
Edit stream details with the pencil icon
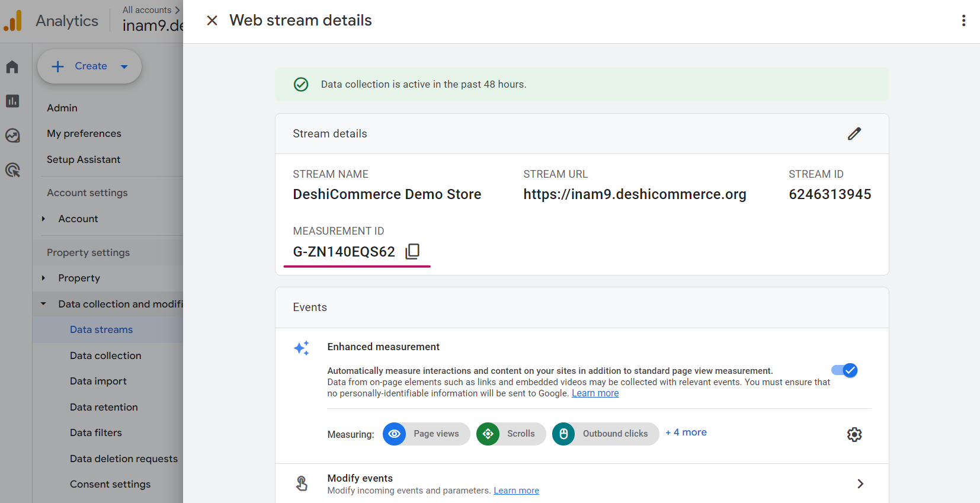854,134
